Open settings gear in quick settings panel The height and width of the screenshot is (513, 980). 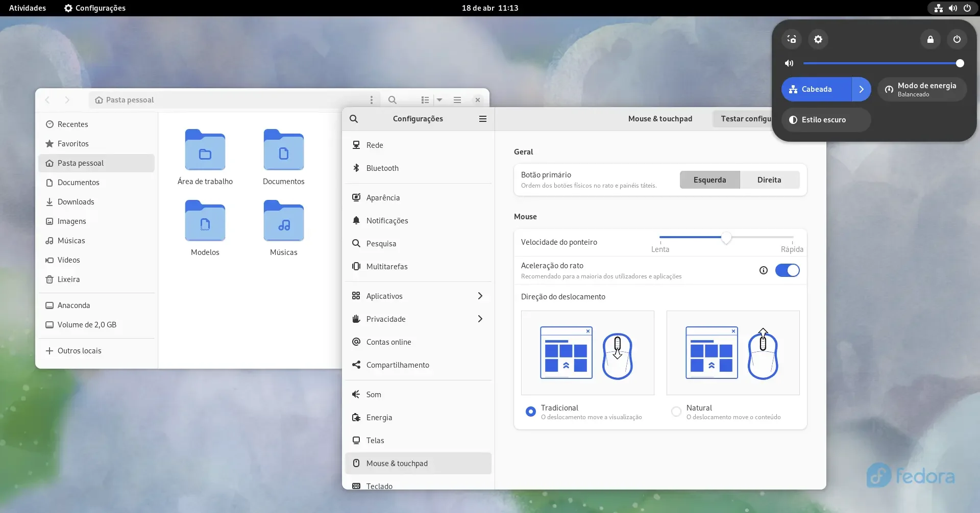(x=818, y=39)
